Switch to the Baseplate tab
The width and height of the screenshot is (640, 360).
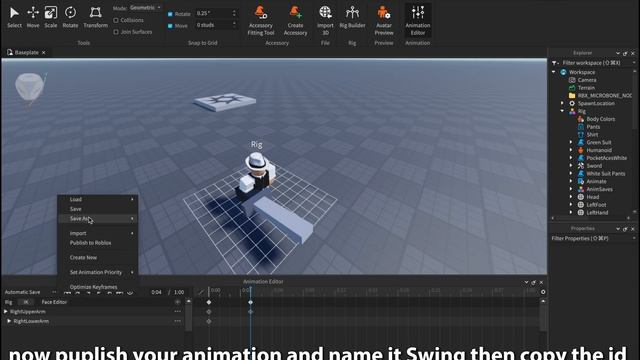click(26, 53)
